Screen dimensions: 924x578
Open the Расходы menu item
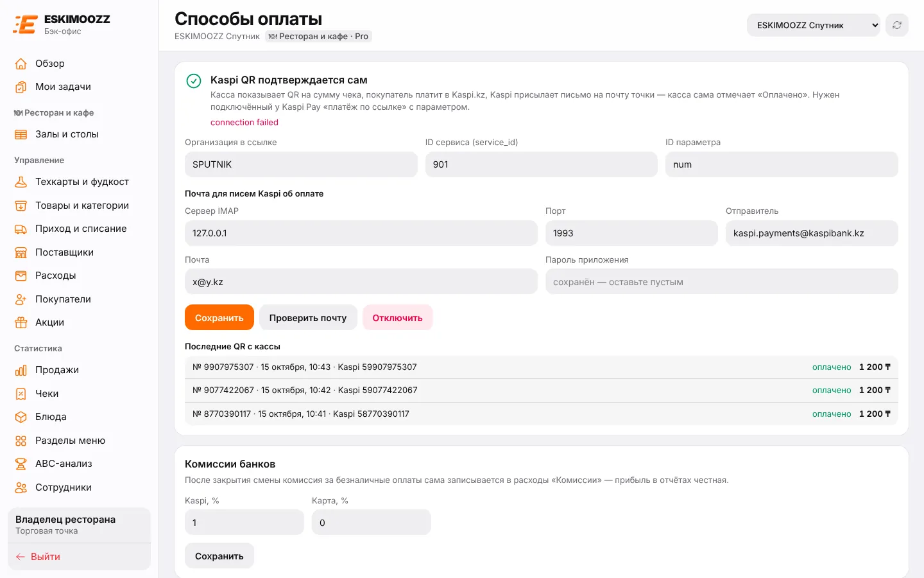point(79,276)
